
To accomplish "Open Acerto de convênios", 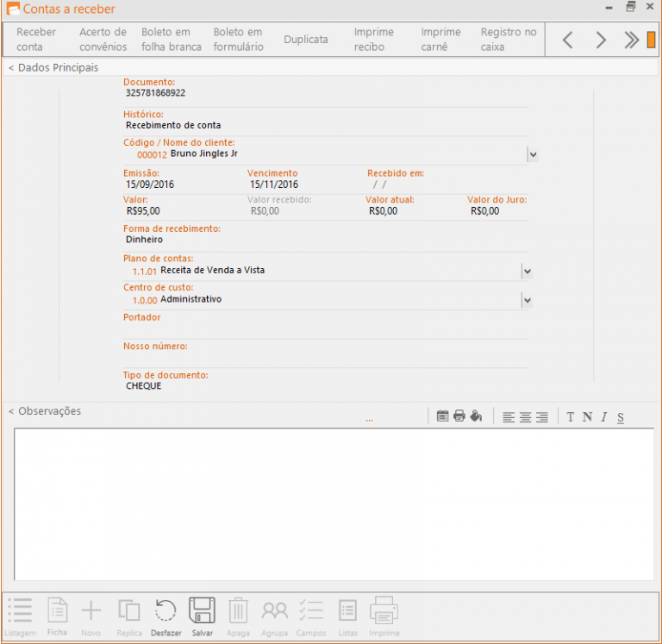I will (103, 40).
